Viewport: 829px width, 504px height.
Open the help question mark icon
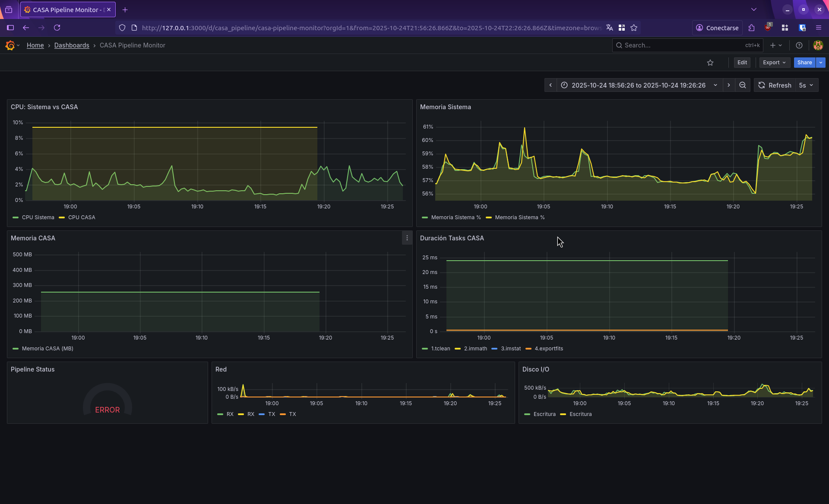pos(799,45)
